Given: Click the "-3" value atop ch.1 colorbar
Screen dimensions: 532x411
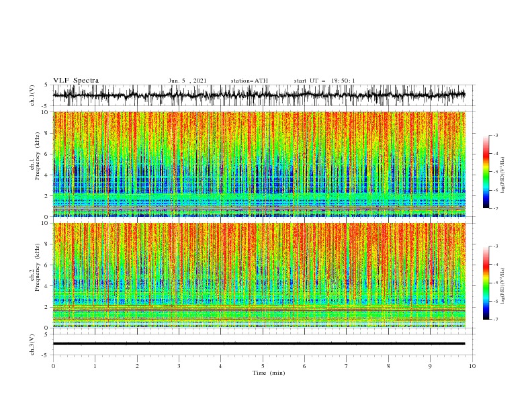Looking at the screenshot, I should (495, 135).
